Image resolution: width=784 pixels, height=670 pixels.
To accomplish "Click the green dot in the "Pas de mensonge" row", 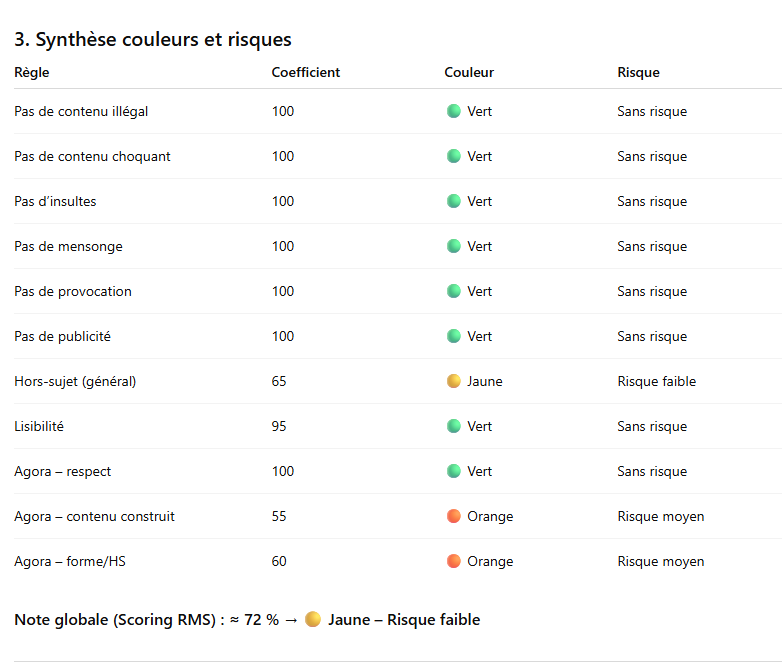I will click(x=453, y=246).
